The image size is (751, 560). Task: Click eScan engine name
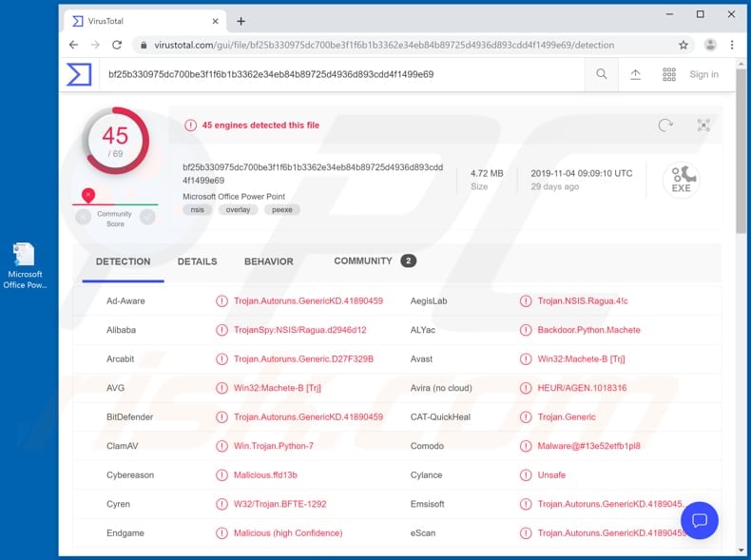coord(423,533)
